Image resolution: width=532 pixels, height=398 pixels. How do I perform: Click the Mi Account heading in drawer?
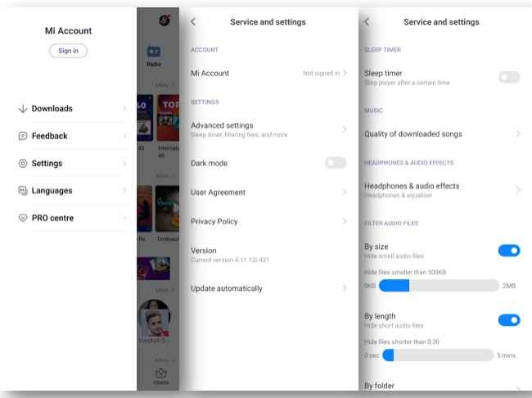point(68,31)
